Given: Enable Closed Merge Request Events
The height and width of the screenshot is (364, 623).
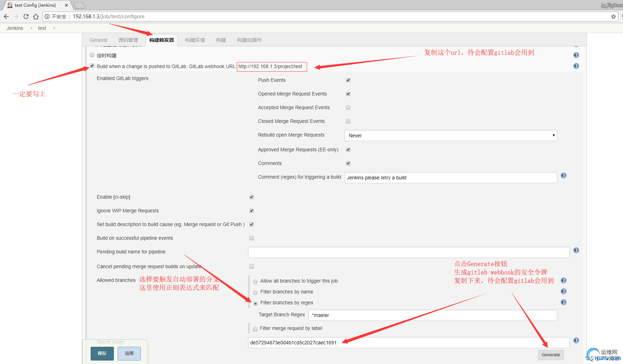Looking at the screenshot, I should point(348,121).
